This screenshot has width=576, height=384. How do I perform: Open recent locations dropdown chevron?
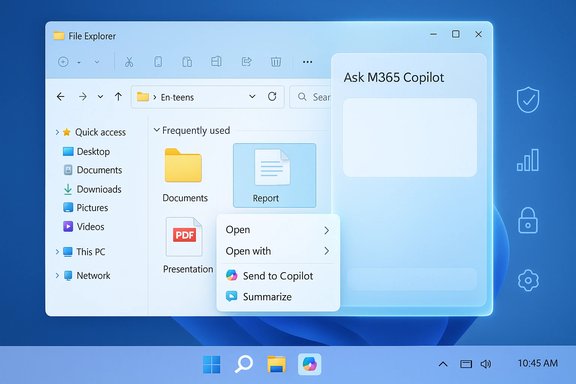[100, 97]
